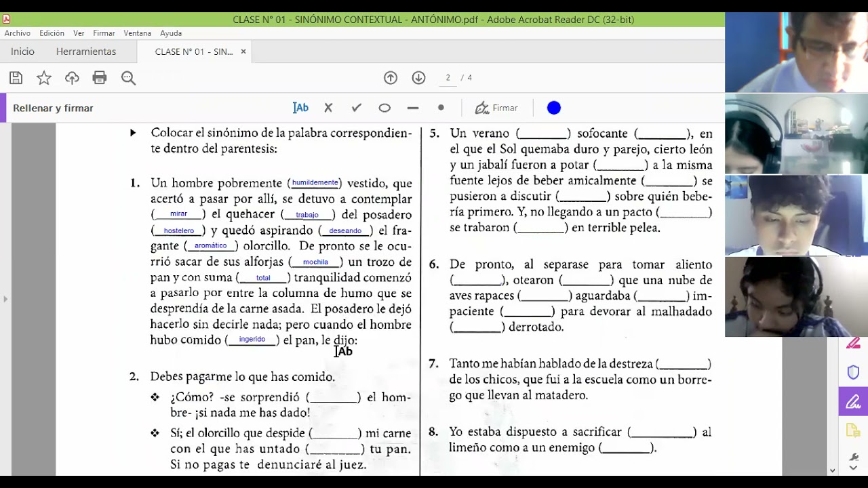Select the cross mark tool
Viewport: 868px width, 488px height.
pyautogui.click(x=328, y=108)
